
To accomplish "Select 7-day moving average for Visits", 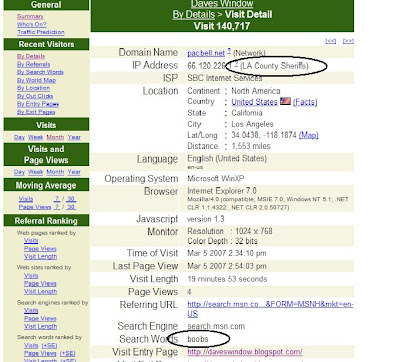I will click(57, 199).
